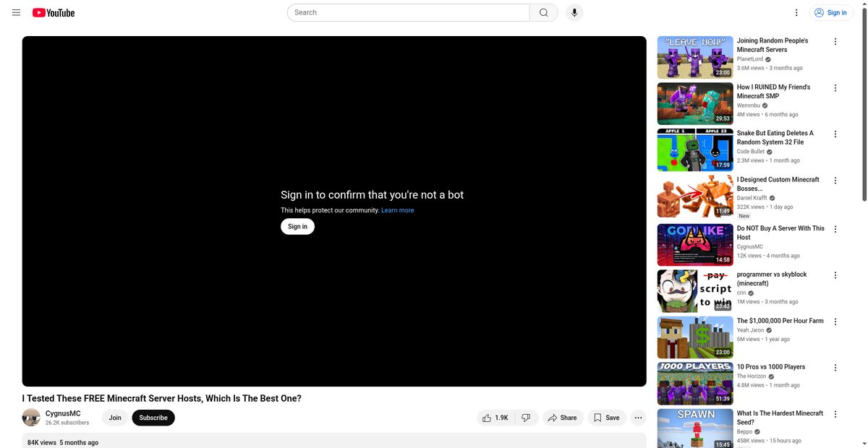Image resolution: width=868 pixels, height=448 pixels.
Task: Subscribe to CygnusMC channel
Action: point(153,418)
